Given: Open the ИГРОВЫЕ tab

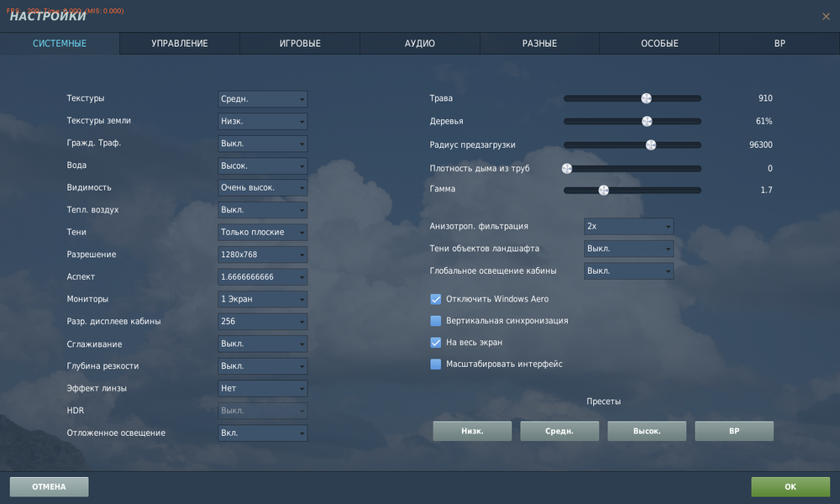Looking at the screenshot, I should [300, 44].
